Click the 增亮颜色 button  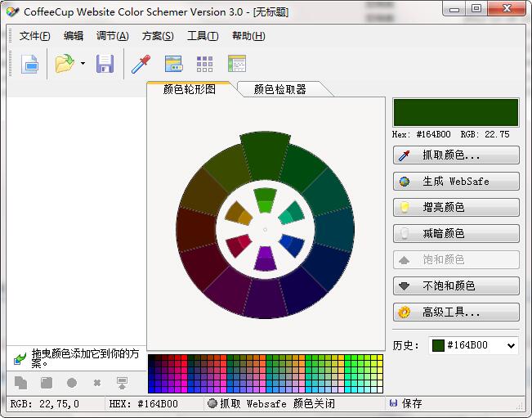[x=456, y=208]
